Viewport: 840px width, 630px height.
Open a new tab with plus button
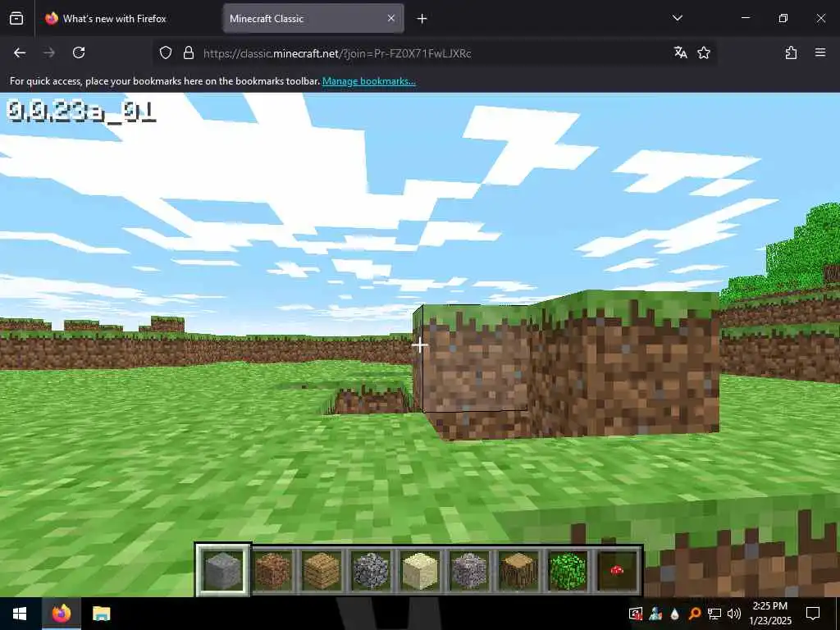422,19
